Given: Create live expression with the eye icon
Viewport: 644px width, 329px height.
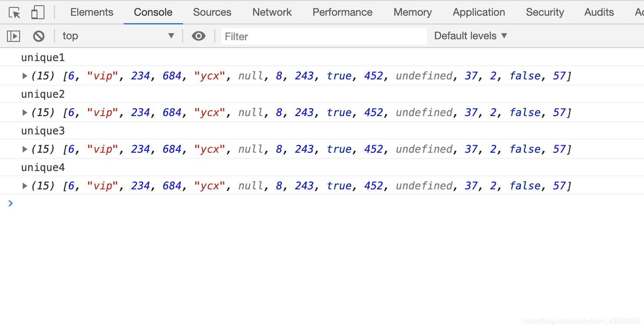Looking at the screenshot, I should pyautogui.click(x=199, y=36).
